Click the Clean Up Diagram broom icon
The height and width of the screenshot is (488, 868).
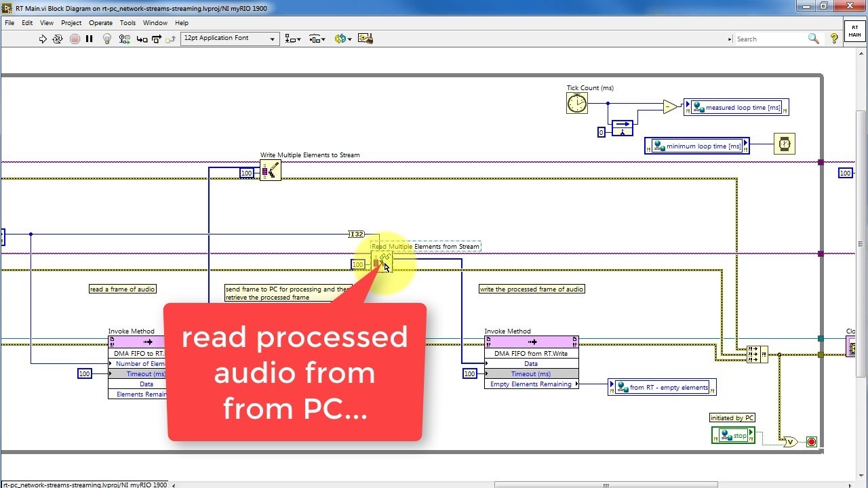[366, 39]
